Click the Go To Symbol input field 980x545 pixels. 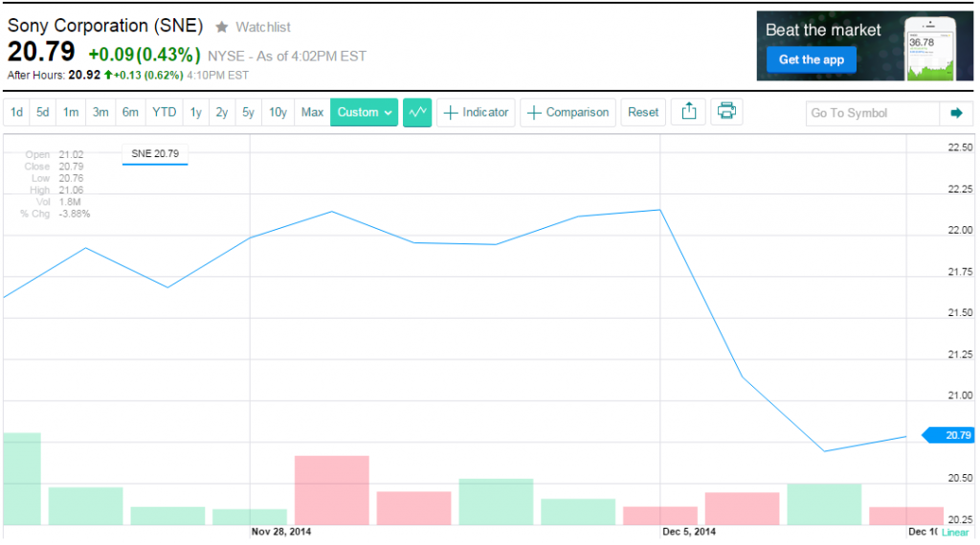click(x=873, y=113)
